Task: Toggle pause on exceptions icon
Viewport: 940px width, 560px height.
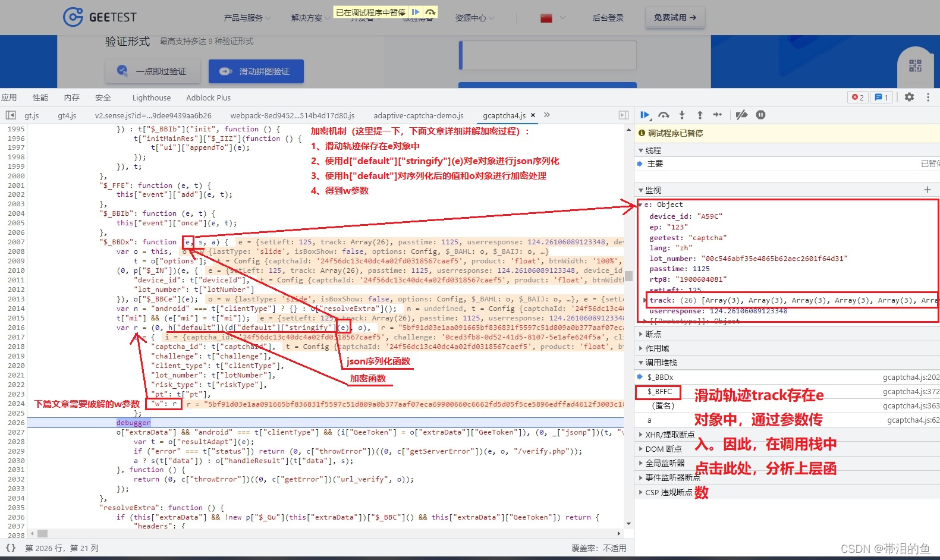Action: pos(760,115)
